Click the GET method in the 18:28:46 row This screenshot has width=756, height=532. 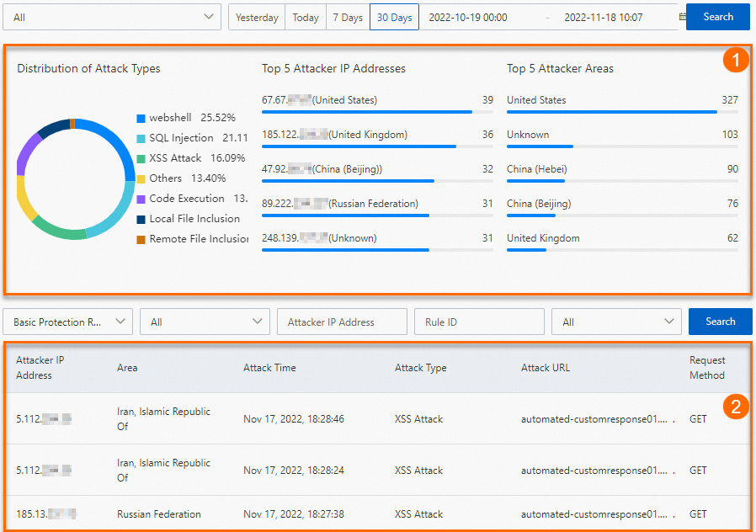click(x=698, y=418)
